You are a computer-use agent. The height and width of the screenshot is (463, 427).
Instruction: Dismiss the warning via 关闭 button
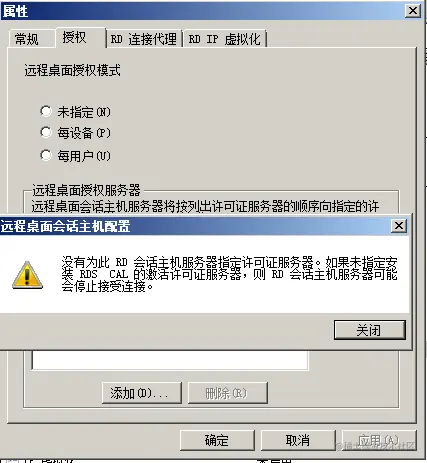pyautogui.click(x=370, y=330)
